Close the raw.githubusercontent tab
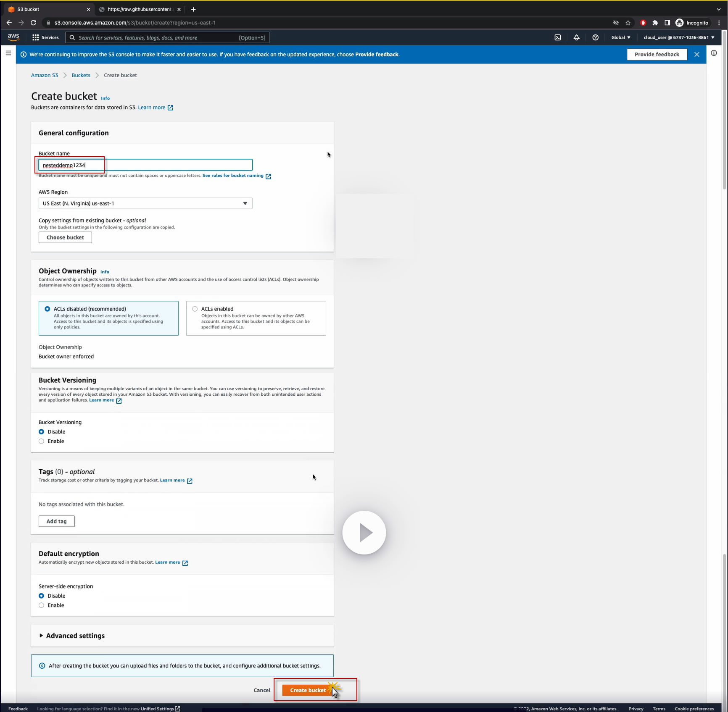The width and height of the screenshot is (728, 712). pos(179,9)
